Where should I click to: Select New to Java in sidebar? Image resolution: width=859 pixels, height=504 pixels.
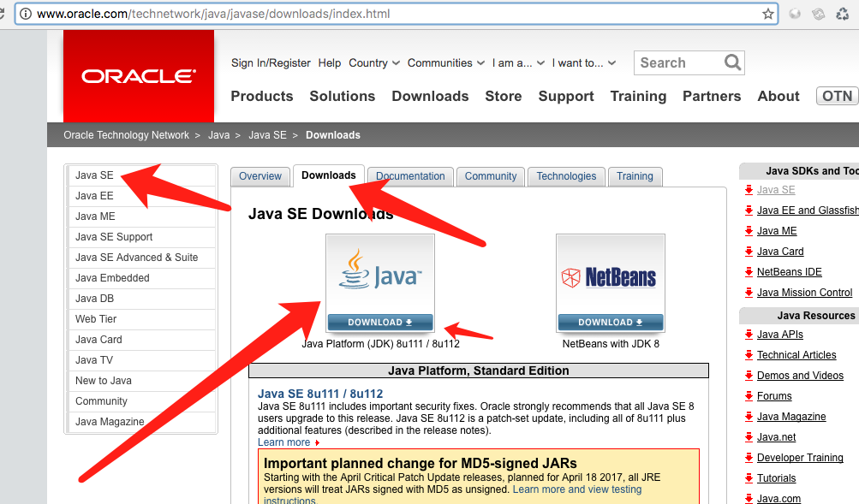coord(142,380)
